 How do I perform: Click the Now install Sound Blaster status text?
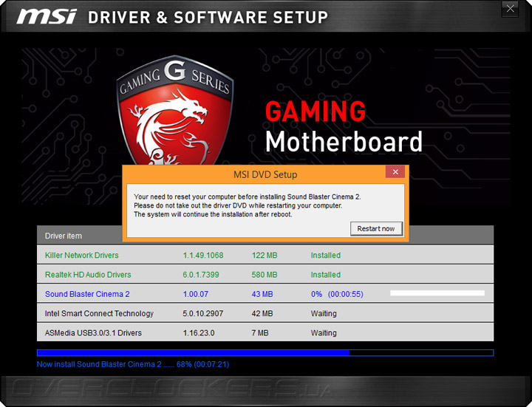click(x=133, y=364)
